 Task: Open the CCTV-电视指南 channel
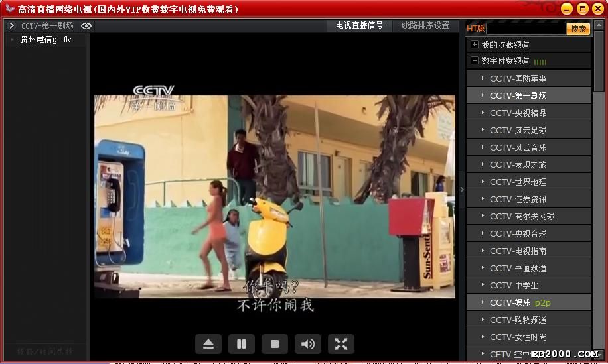click(x=529, y=251)
